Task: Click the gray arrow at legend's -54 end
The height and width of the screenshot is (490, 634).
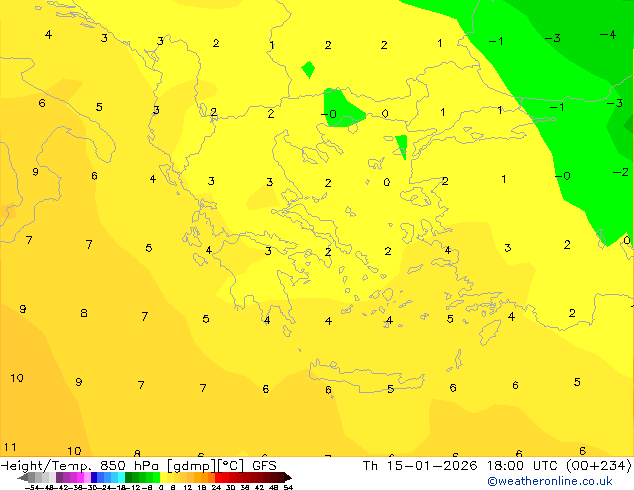Action: click(23, 477)
